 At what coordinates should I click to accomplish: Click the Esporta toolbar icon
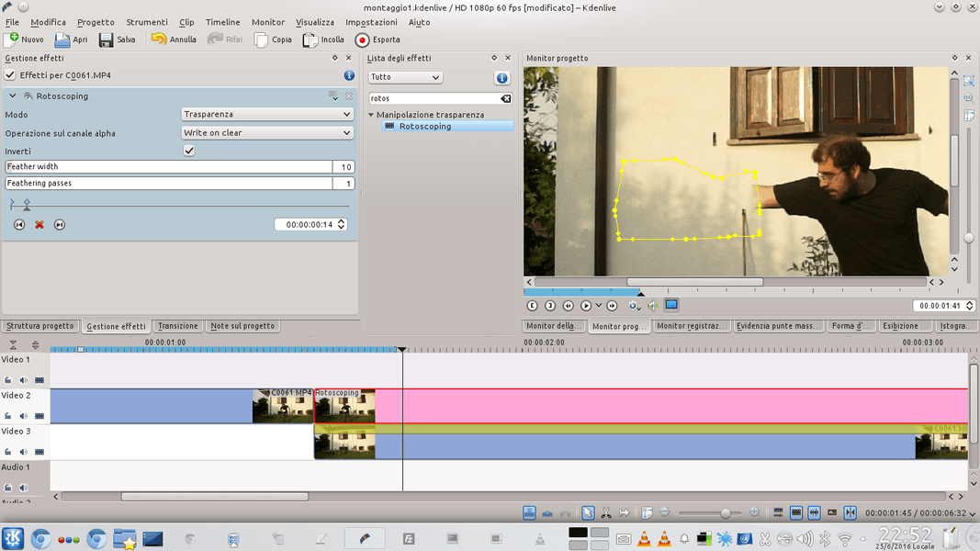click(377, 39)
